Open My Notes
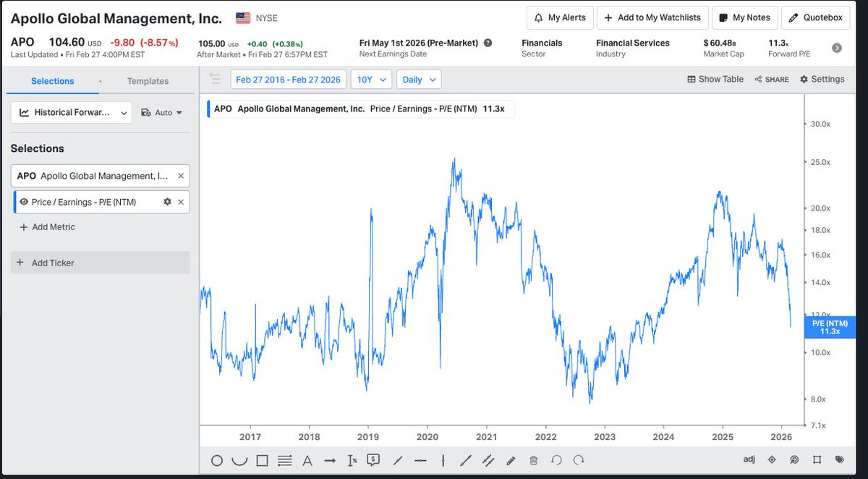The width and height of the screenshot is (868, 479). tap(745, 18)
